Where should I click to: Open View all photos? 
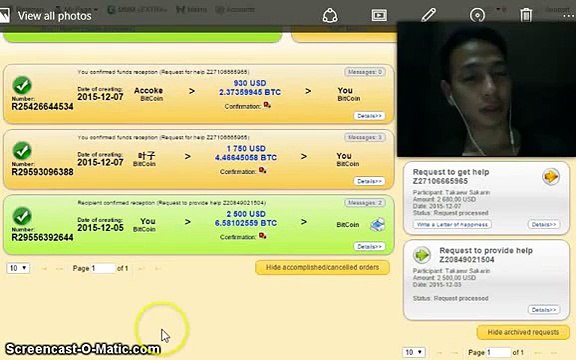[x=54, y=16]
